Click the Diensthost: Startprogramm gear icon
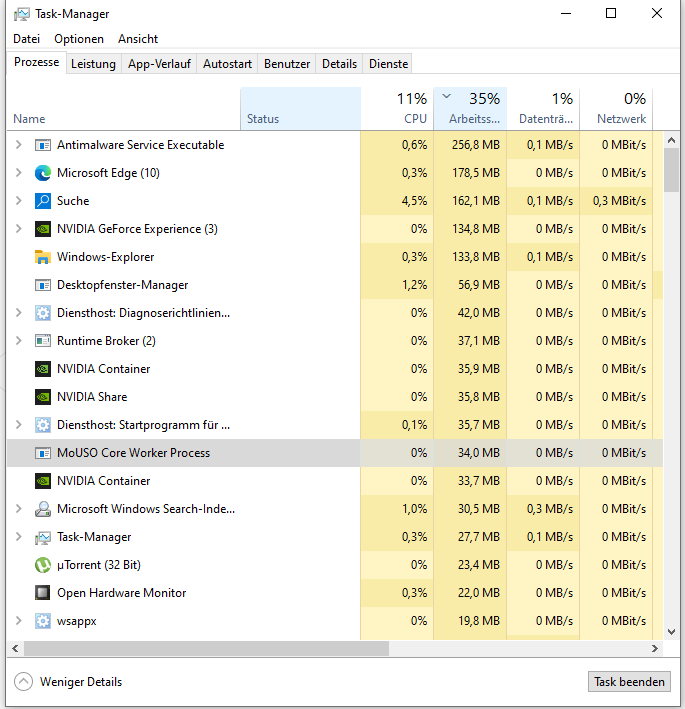 [43, 425]
